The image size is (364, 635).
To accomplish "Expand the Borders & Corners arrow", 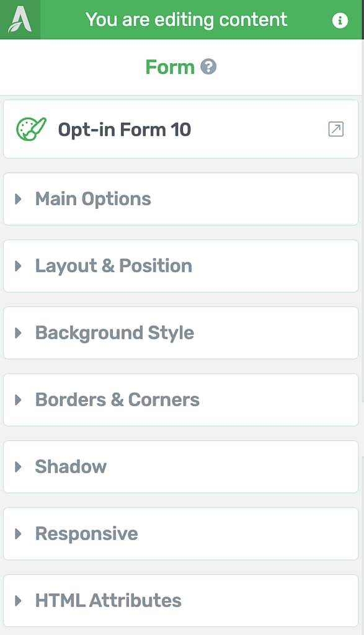I will coord(18,400).
